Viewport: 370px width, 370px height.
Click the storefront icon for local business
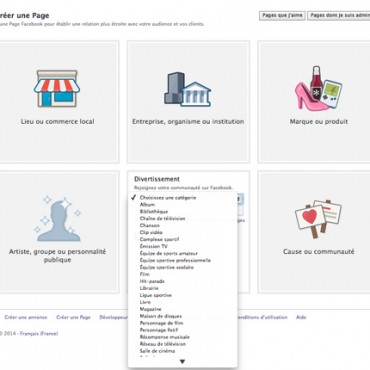point(57,88)
